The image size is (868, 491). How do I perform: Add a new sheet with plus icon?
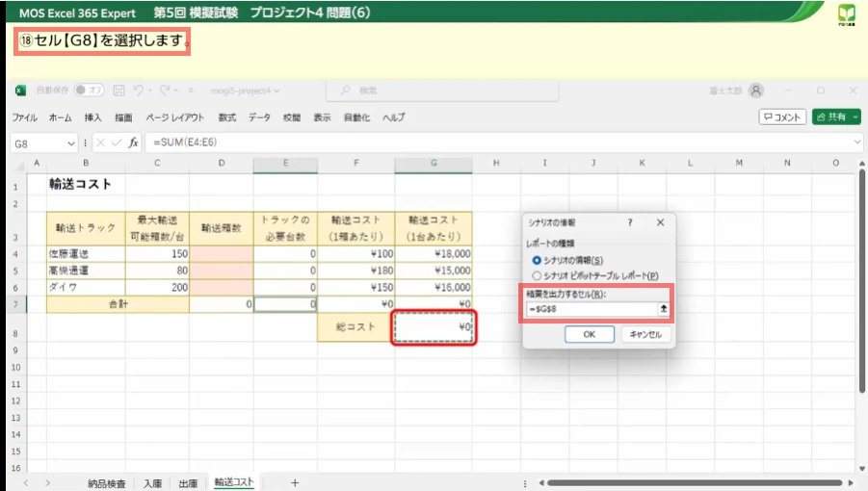pyautogui.click(x=295, y=483)
